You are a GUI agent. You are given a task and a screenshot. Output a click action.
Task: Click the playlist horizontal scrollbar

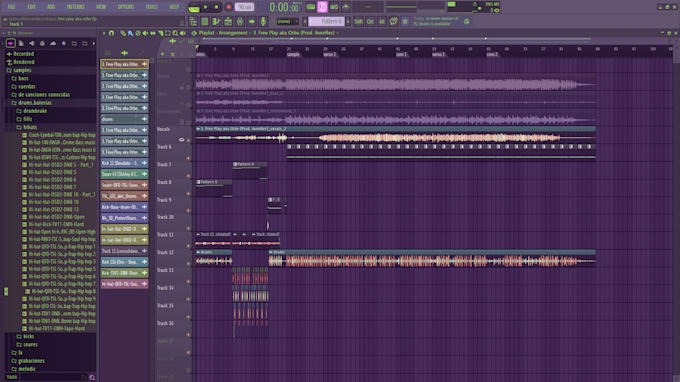pos(397,39)
